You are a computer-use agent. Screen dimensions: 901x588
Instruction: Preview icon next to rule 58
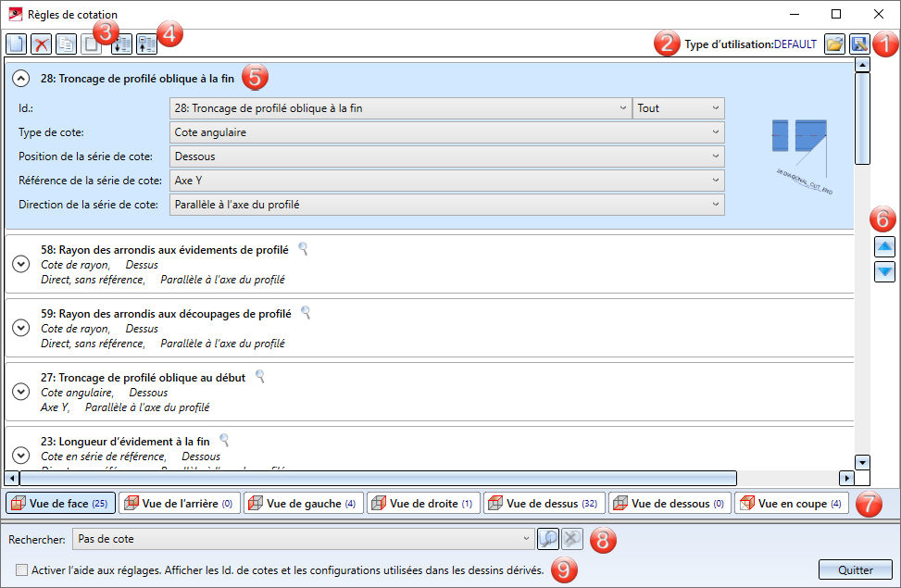tap(303, 249)
